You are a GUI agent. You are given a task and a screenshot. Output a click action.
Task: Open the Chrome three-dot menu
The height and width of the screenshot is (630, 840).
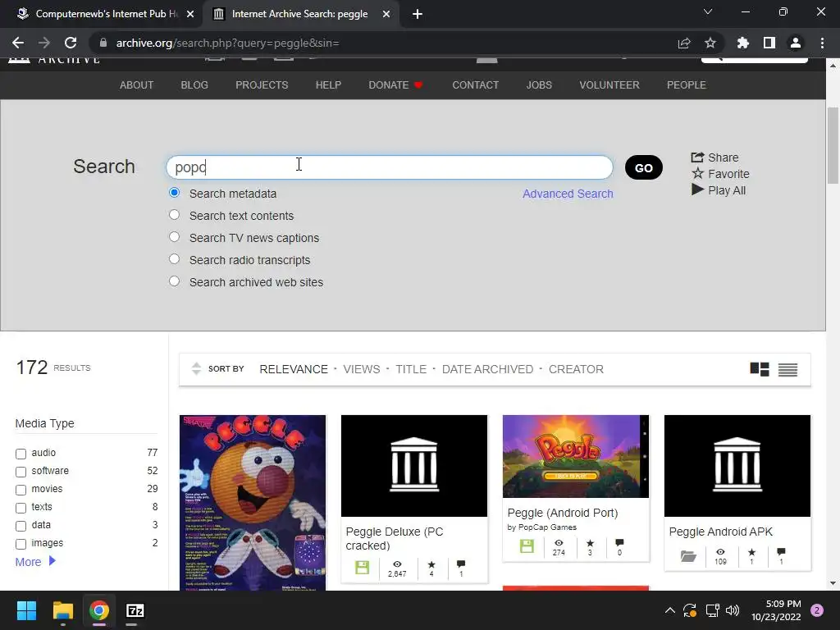[x=822, y=43]
